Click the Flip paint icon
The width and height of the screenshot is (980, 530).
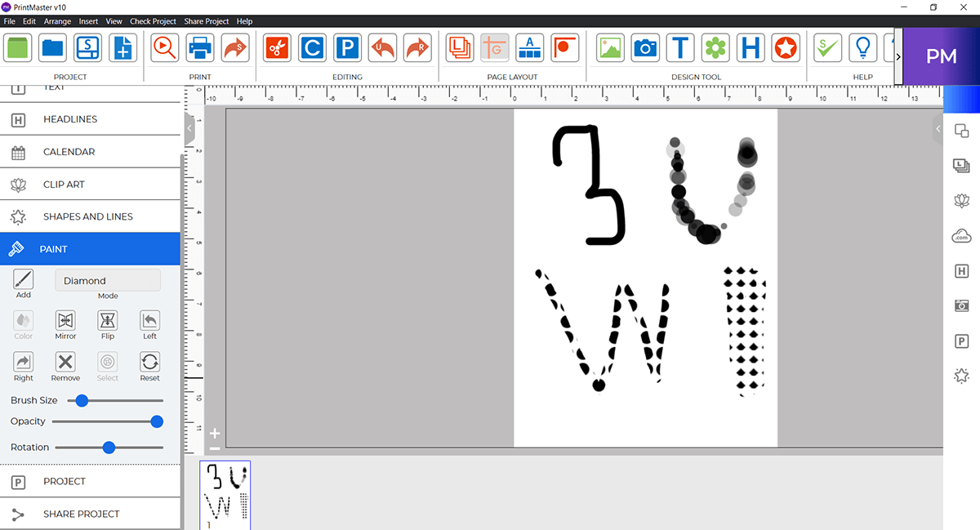pyautogui.click(x=108, y=320)
